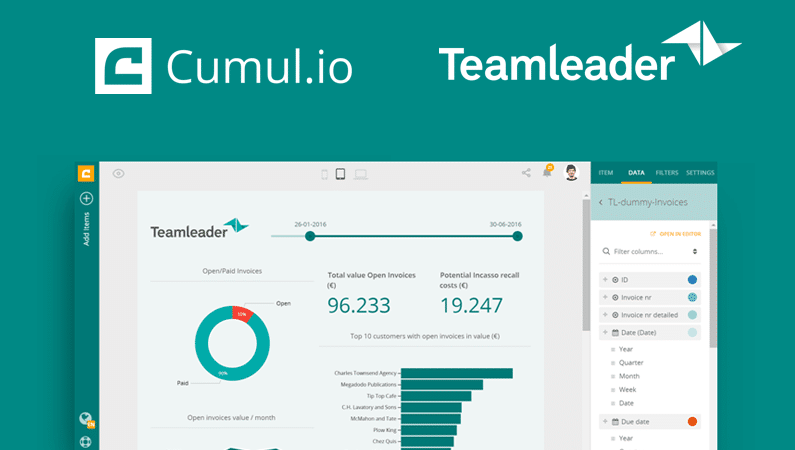Click into the Filter columns search field
This screenshot has width=795, height=450.
(x=650, y=251)
